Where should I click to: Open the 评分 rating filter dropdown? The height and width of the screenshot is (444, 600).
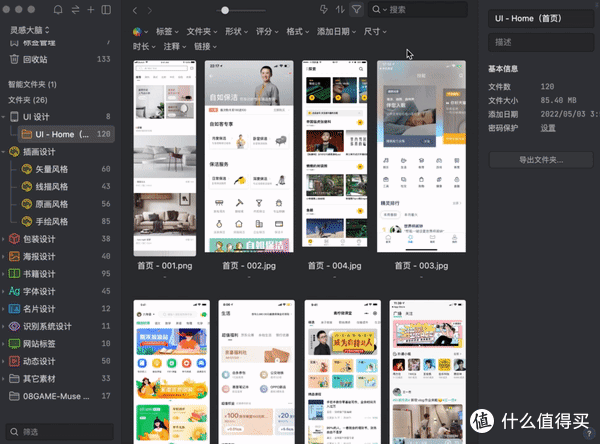[x=268, y=31]
